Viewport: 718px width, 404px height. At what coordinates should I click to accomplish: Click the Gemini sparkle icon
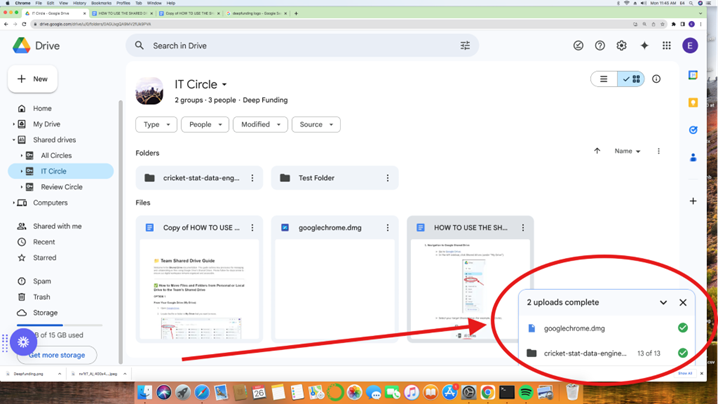coord(644,46)
